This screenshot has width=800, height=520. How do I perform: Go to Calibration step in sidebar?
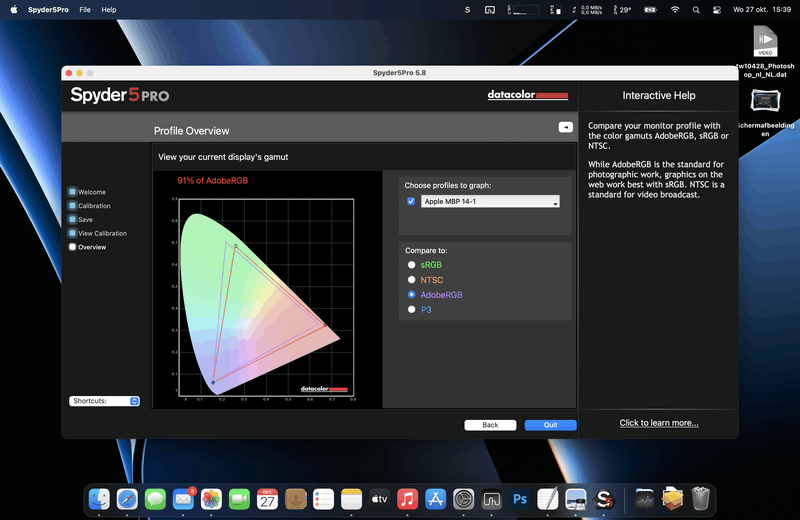(90, 206)
